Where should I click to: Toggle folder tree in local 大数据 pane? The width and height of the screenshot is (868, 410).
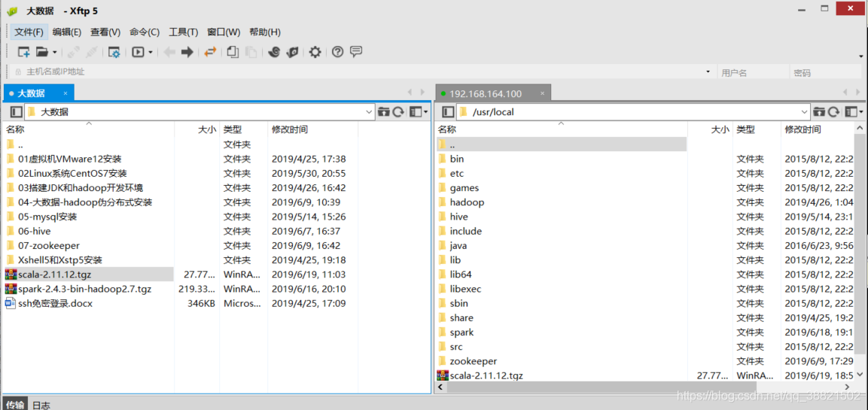[16, 112]
